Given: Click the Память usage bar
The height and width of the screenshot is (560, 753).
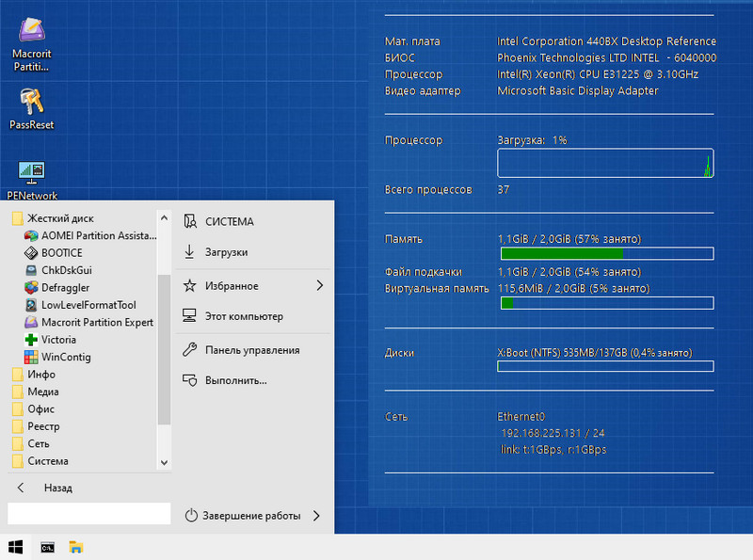Looking at the screenshot, I should (x=607, y=253).
